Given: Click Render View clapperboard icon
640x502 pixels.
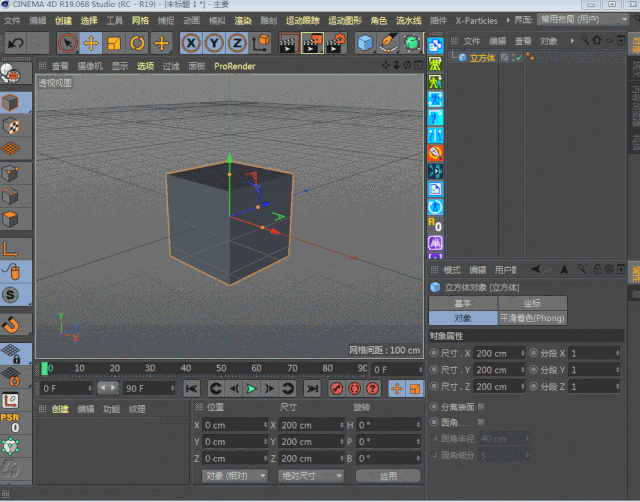Looking at the screenshot, I should pyautogui.click(x=289, y=43).
